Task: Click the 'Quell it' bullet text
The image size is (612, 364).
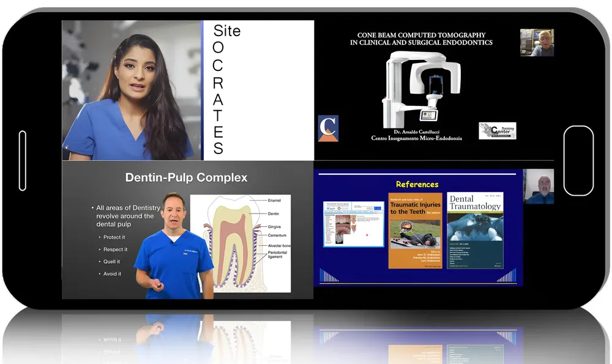Action: [111, 261]
